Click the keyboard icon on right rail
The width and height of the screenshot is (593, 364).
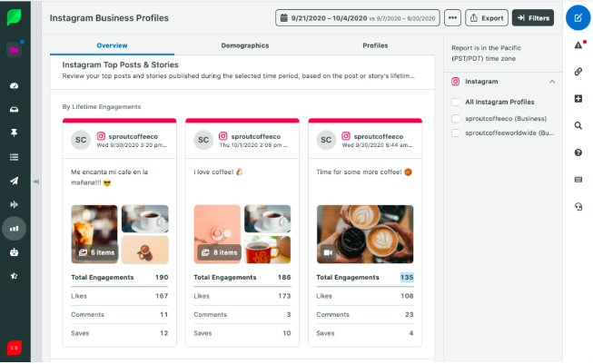click(578, 180)
